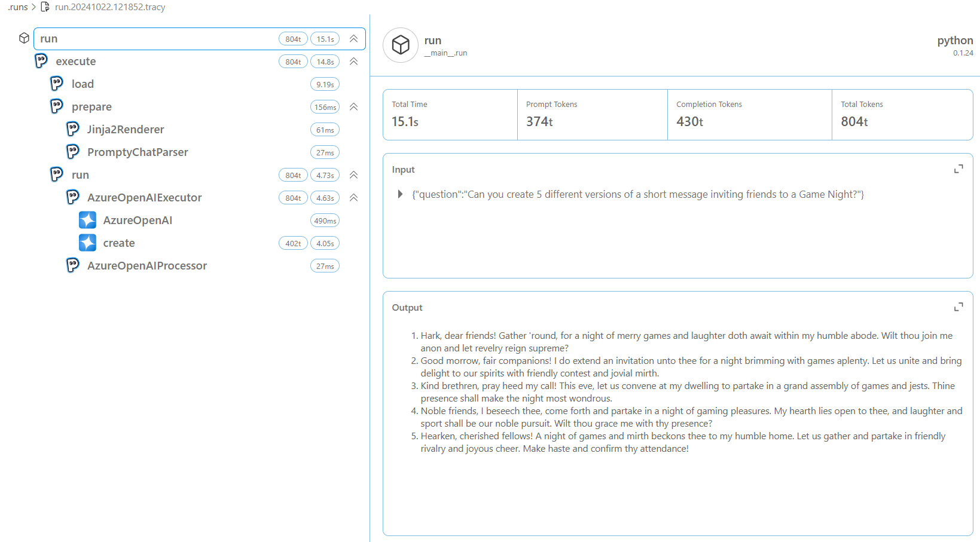Click the large cube icon in the details header
980x542 pixels.
tap(401, 45)
